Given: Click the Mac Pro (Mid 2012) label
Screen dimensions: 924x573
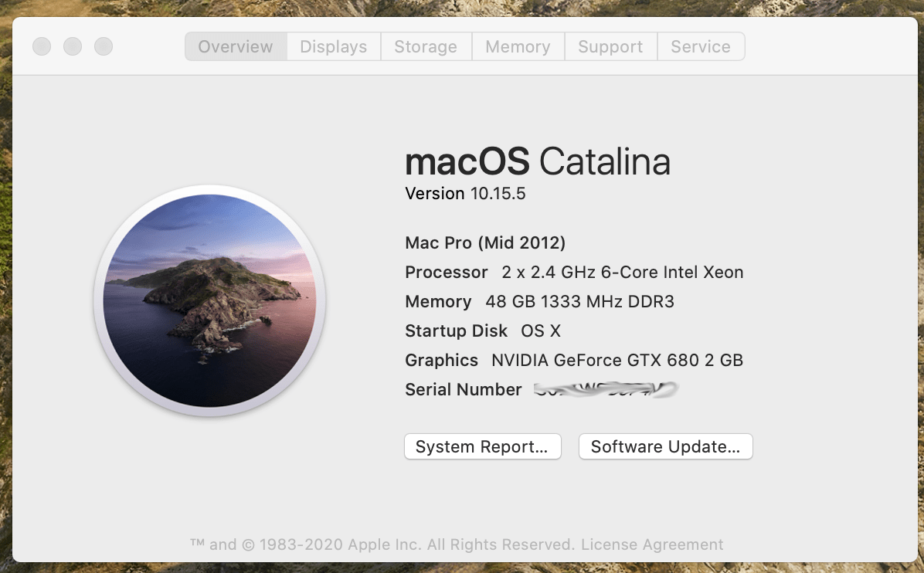Looking at the screenshot, I should coord(485,242).
